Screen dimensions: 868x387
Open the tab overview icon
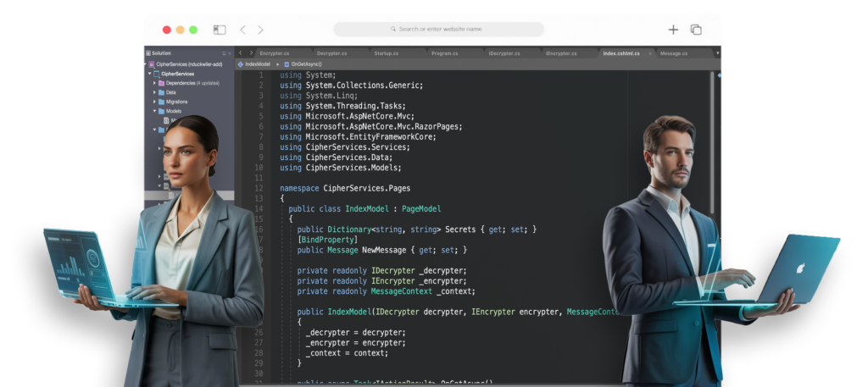(696, 30)
